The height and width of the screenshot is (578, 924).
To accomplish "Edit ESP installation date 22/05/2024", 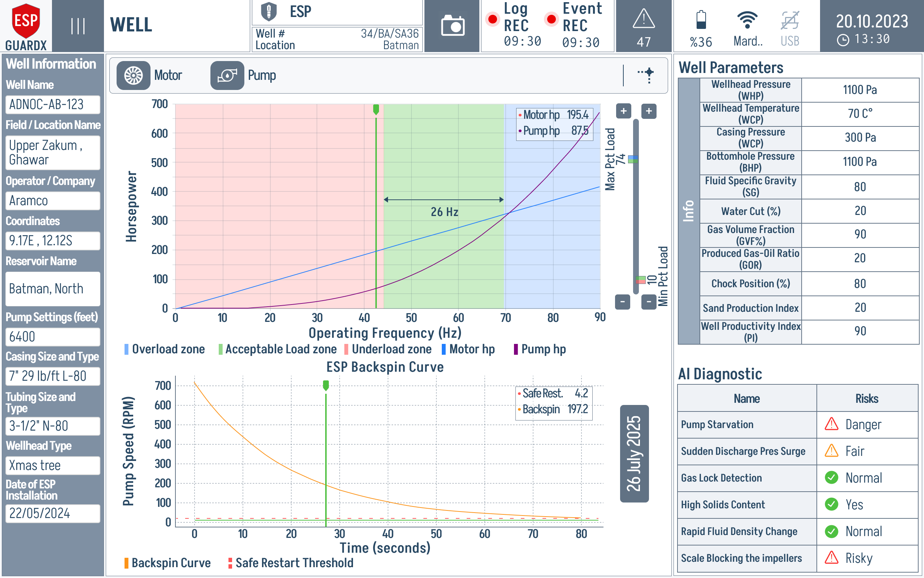I will [x=53, y=513].
